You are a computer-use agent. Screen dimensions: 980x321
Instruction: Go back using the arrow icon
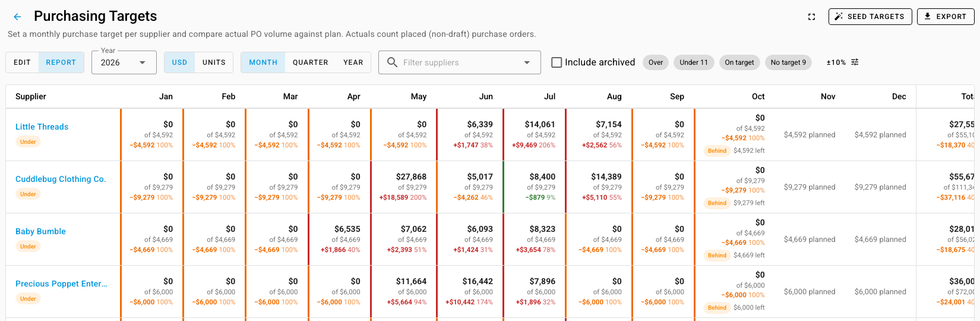[x=17, y=17]
